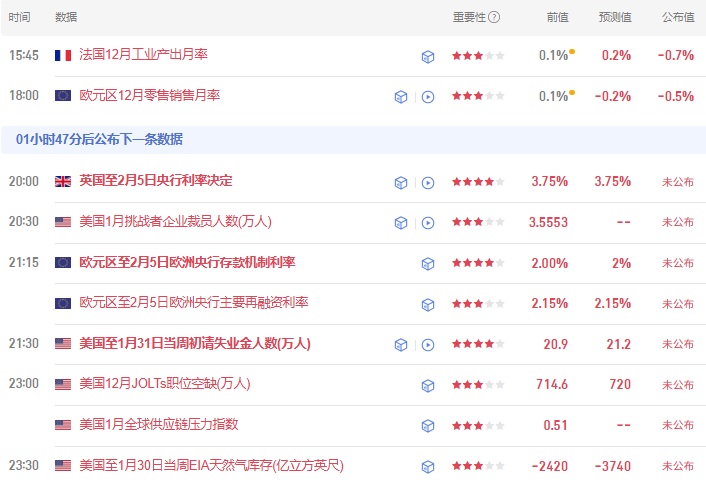Image resolution: width=706 pixels, height=486 pixels.
Task: Click previous value 0.51 for 全球供应链压力指数
Action: (555, 426)
